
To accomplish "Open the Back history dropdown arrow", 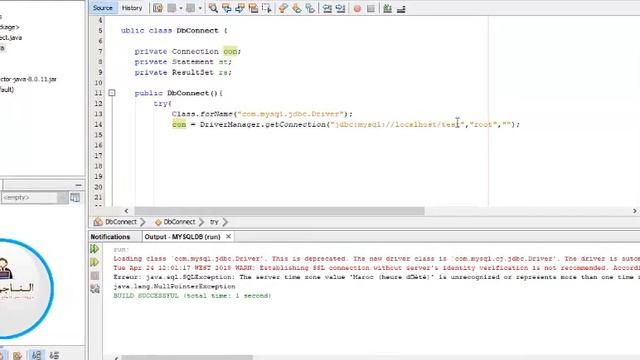I will point(180,8).
